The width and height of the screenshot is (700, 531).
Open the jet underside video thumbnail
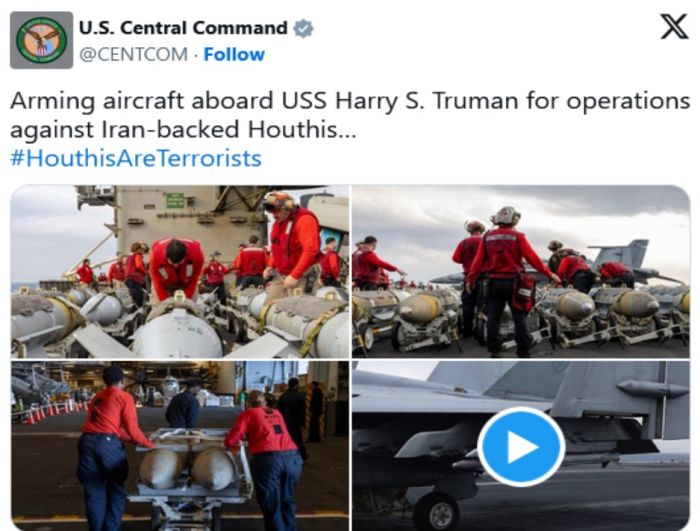(x=521, y=446)
